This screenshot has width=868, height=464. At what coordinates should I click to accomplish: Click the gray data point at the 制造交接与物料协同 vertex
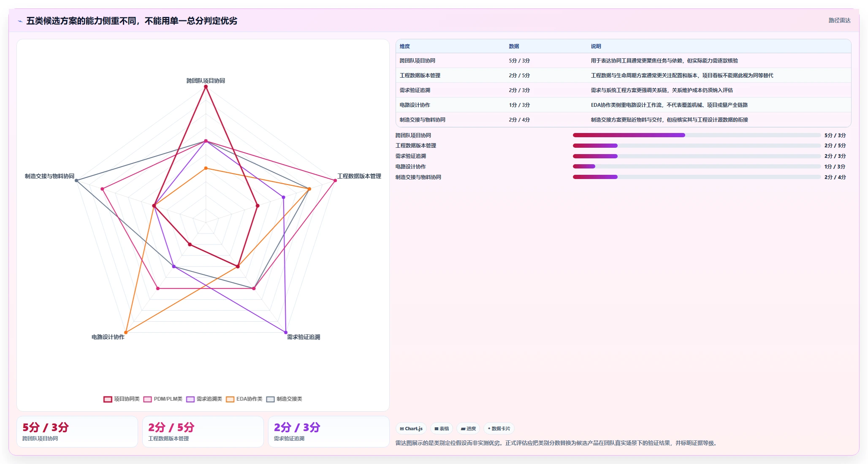click(x=76, y=181)
